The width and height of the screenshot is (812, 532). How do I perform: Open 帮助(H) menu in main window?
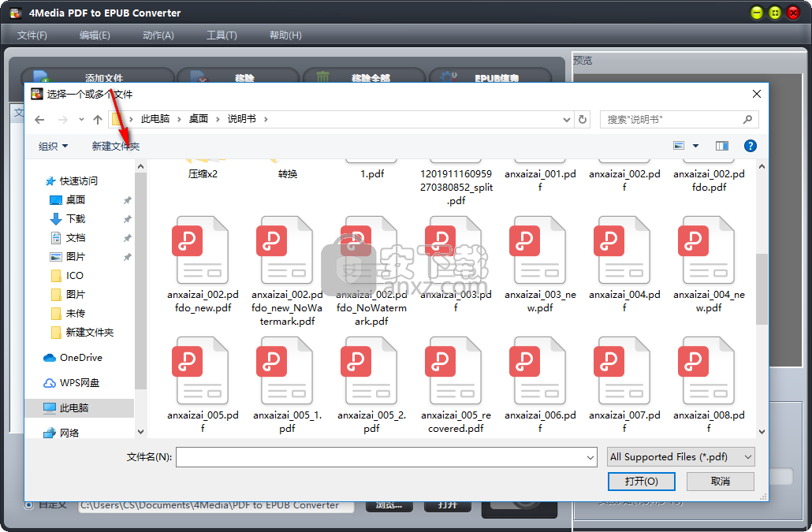285,35
